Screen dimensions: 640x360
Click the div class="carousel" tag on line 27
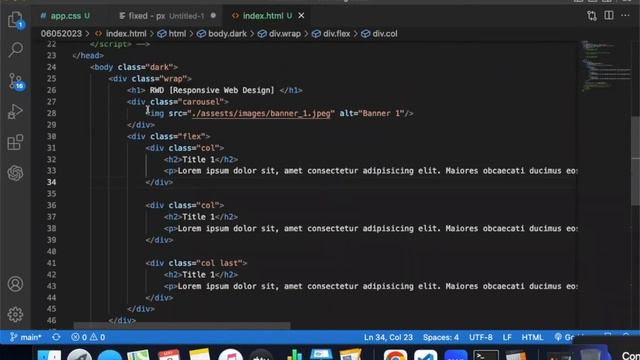(178, 102)
